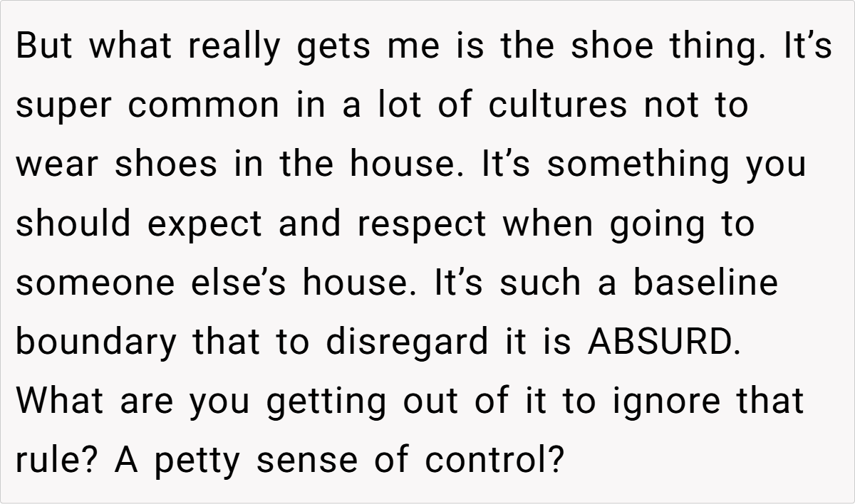The width and height of the screenshot is (855, 504).
Task: Click the word "expect" in the text
Action: tap(205, 225)
